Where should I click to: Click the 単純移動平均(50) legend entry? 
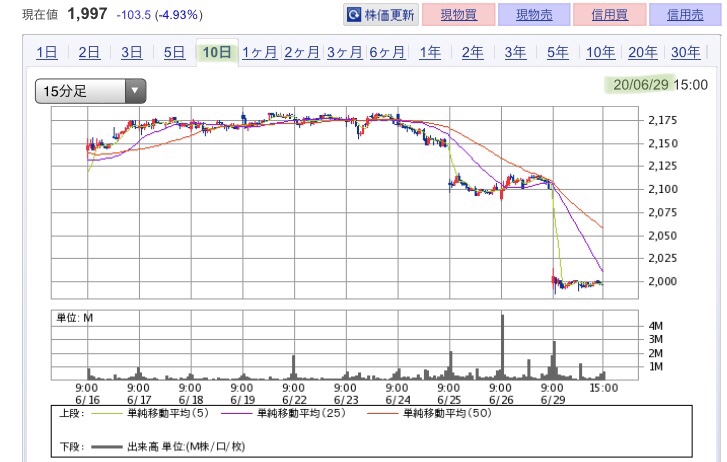coord(429,413)
